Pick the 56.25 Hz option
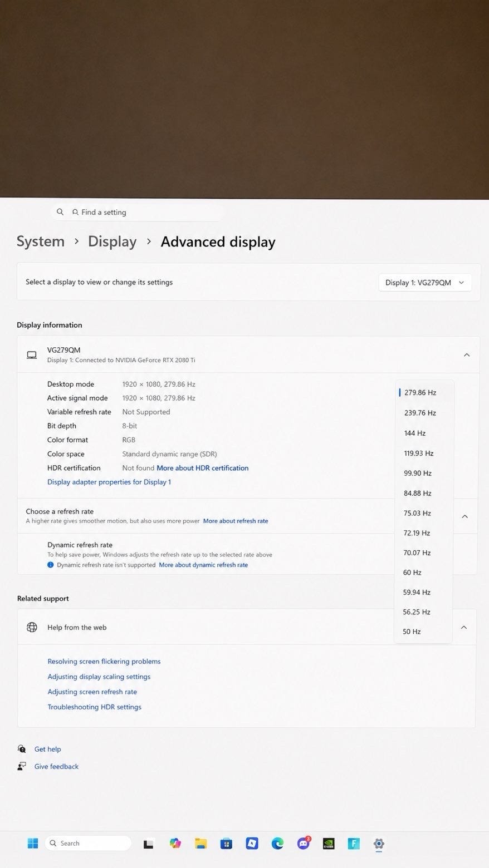Viewport: 489px width, 868px height. (x=423, y=612)
